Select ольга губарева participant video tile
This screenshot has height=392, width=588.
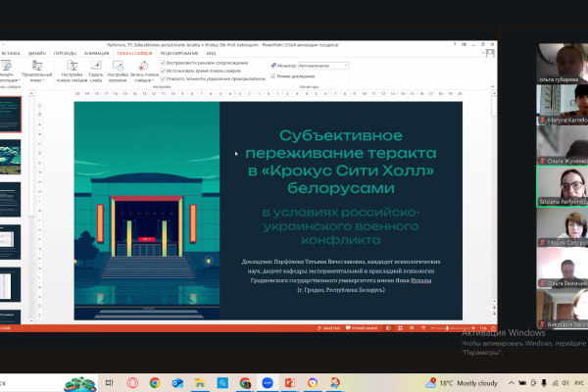[563, 63]
